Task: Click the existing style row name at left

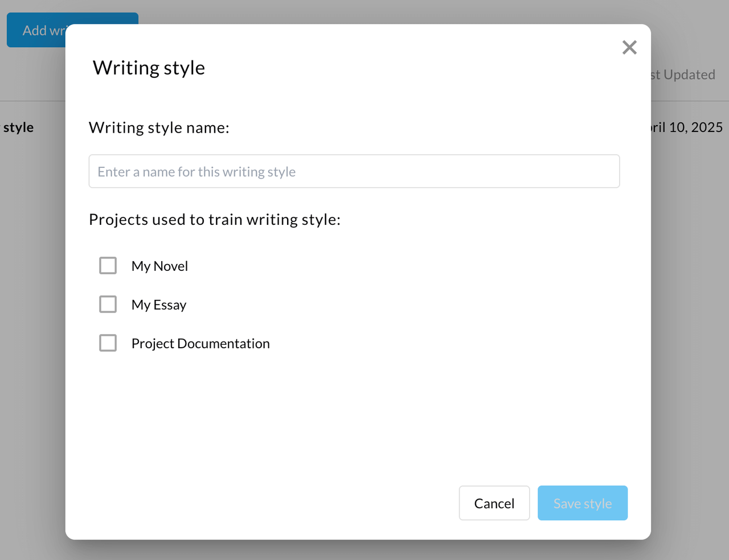Action: (x=18, y=127)
